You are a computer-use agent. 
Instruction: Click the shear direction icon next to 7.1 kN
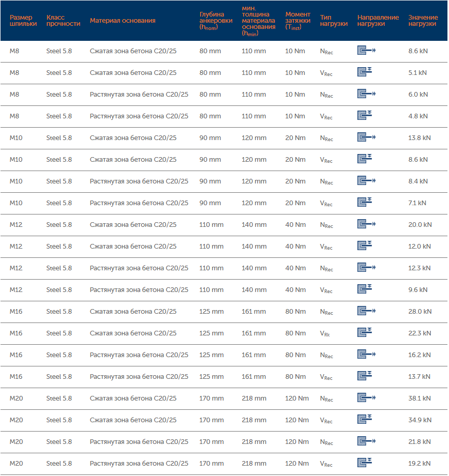point(365,203)
